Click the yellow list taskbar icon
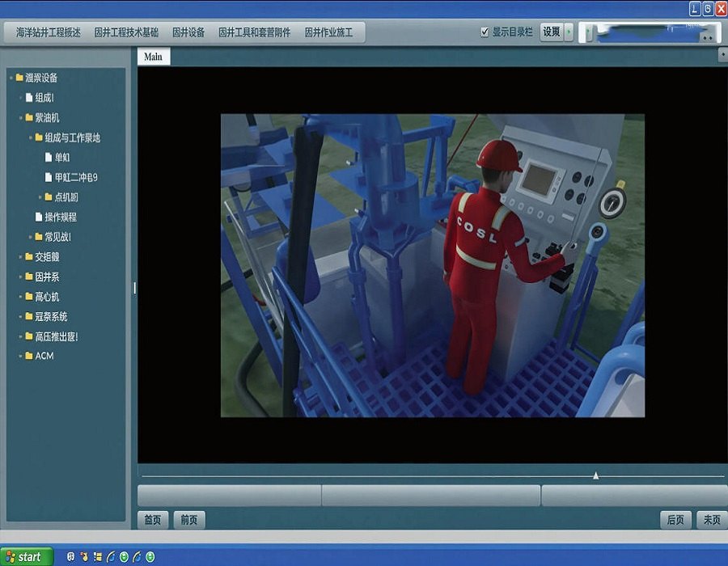The width and height of the screenshot is (728, 566). tap(98, 557)
